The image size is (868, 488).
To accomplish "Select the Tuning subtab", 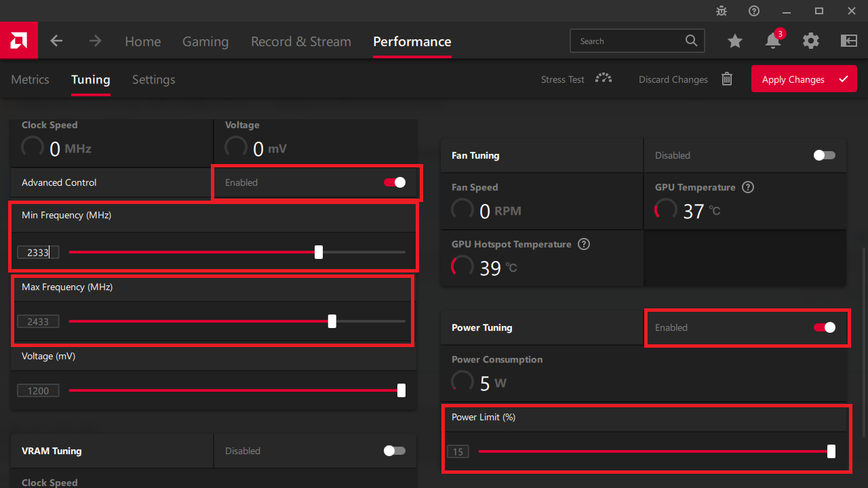I will [91, 79].
